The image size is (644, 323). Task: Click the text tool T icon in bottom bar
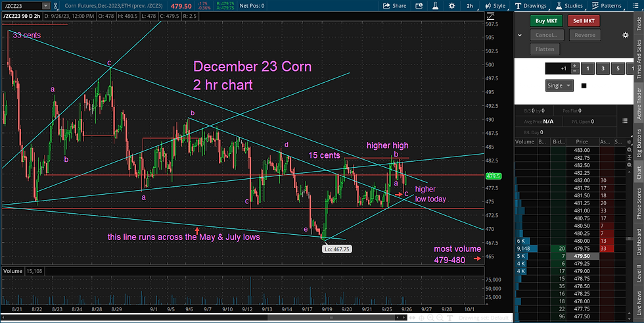tap(449, 318)
